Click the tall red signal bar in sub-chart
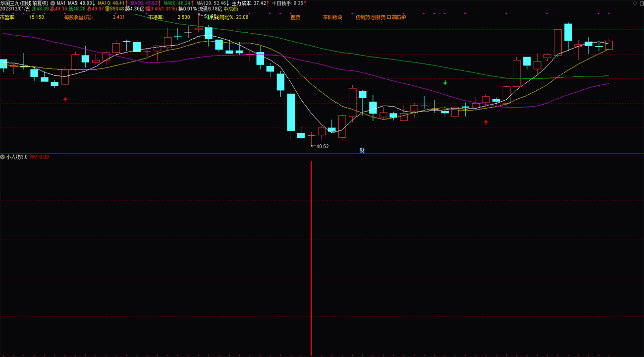 point(311,258)
